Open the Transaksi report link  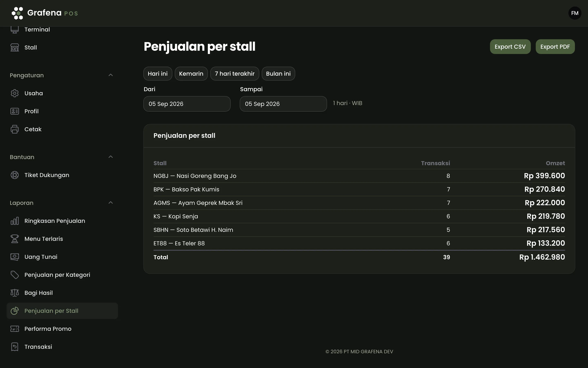click(x=62, y=347)
